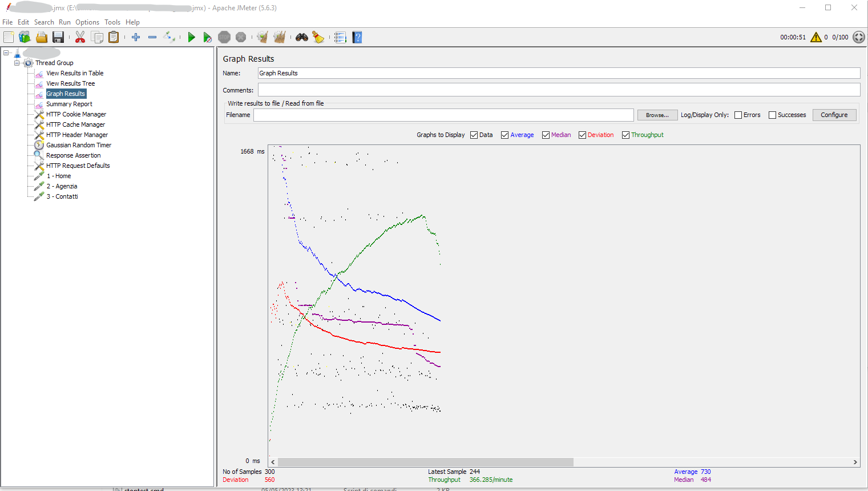
Task: Paste from clipboard via toolbar icon
Action: [114, 37]
